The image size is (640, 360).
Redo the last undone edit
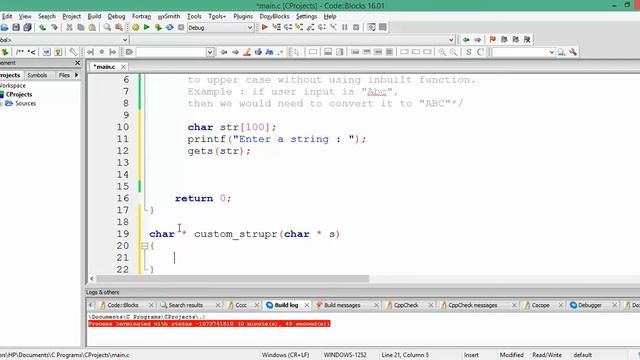[x=54, y=27]
